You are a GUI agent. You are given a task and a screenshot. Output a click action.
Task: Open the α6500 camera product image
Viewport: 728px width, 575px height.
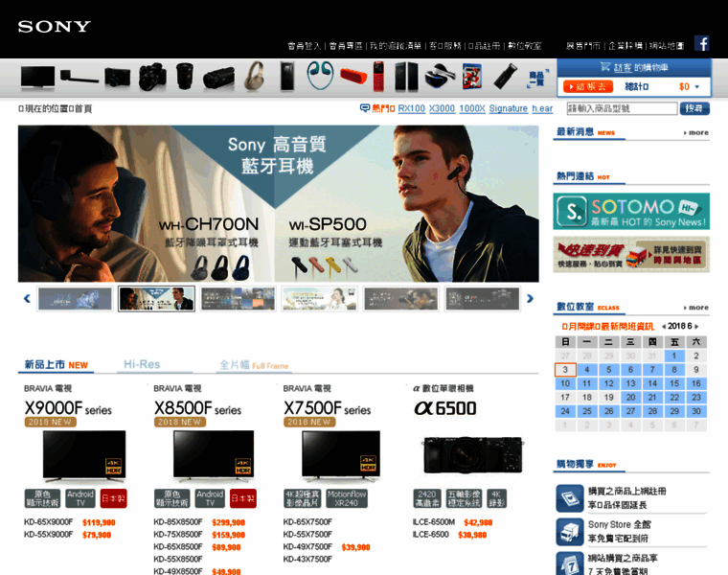(472, 455)
